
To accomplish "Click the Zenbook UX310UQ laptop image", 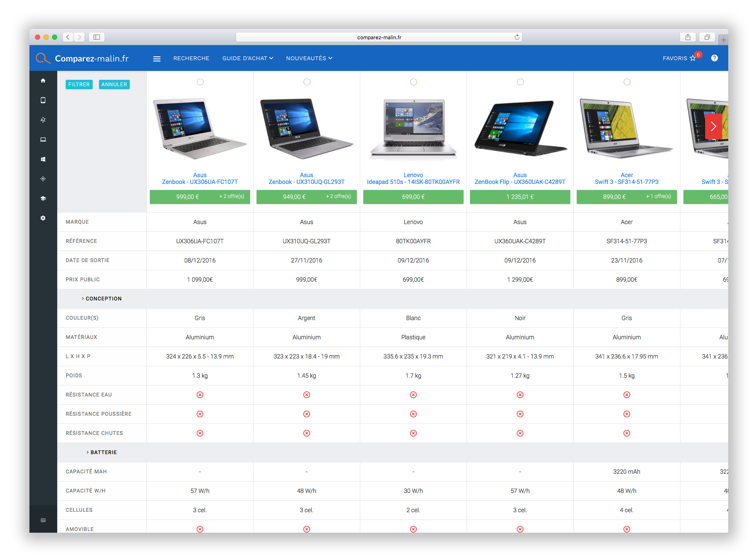I will (306, 128).
